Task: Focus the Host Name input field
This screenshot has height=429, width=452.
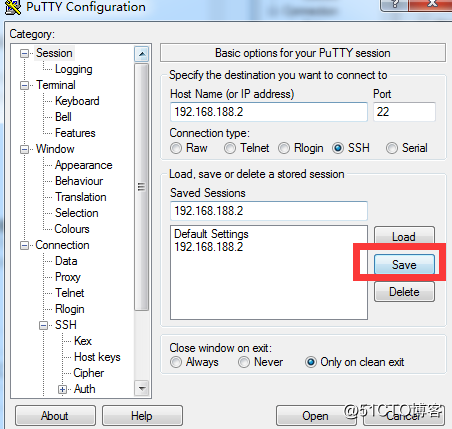Action: pos(269,112)
